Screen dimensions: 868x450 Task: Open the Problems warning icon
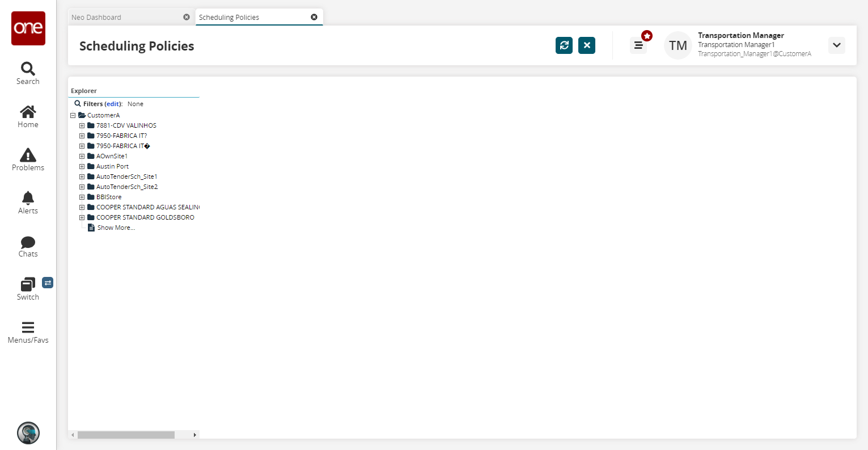click(x=28, y=155)
